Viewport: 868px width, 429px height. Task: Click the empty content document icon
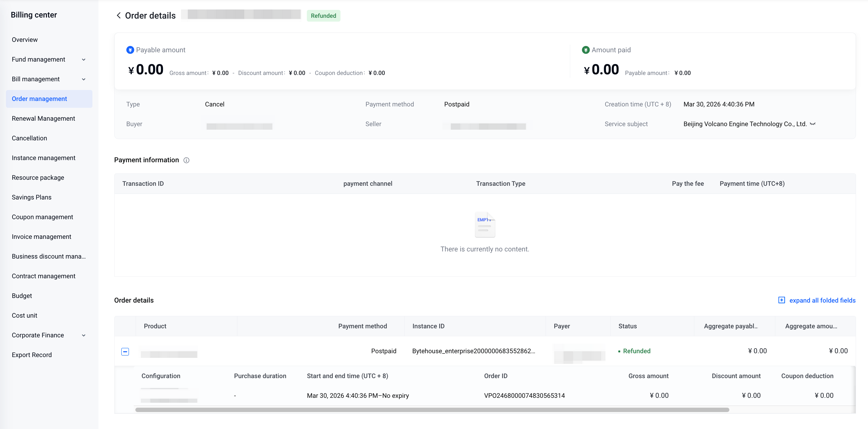tap(485, 224)
